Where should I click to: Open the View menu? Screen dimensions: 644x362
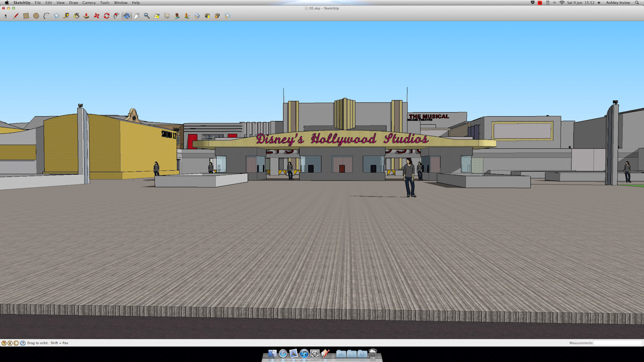60,3
